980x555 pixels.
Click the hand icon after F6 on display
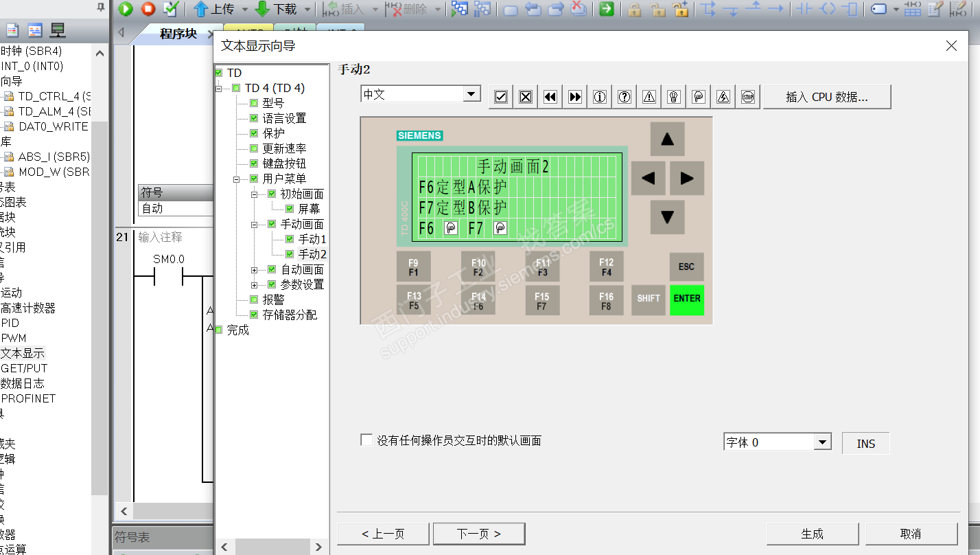451,229
